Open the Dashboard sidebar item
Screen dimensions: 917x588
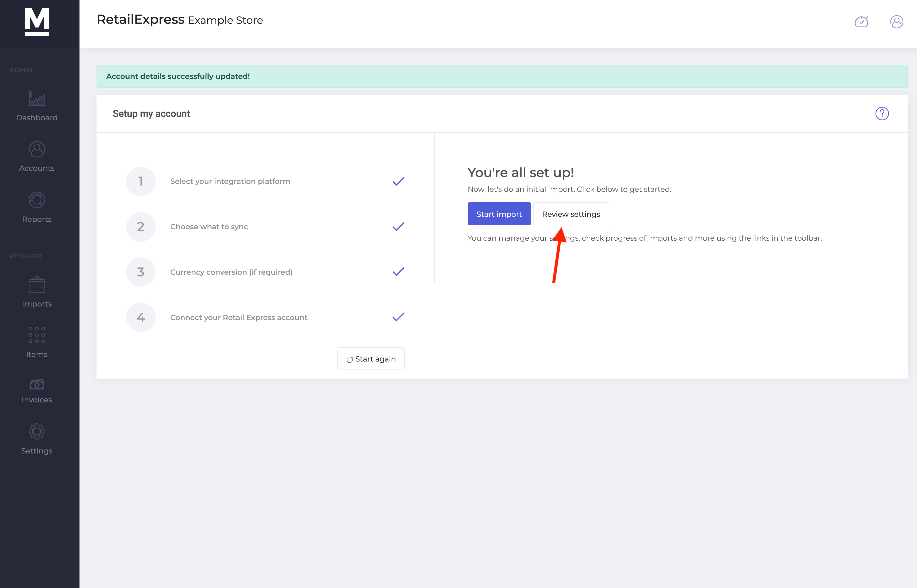coord(37,106)
